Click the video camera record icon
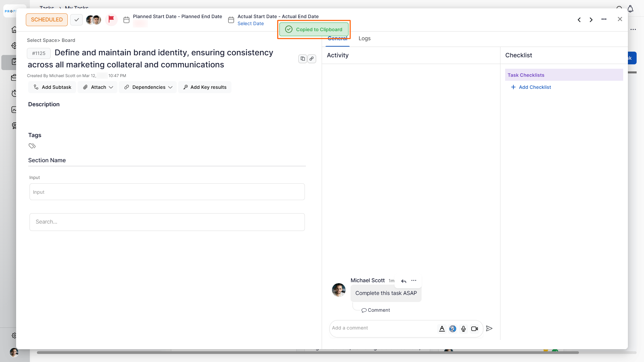The height and width of the screenshot is (362, 644). point(474,329)
